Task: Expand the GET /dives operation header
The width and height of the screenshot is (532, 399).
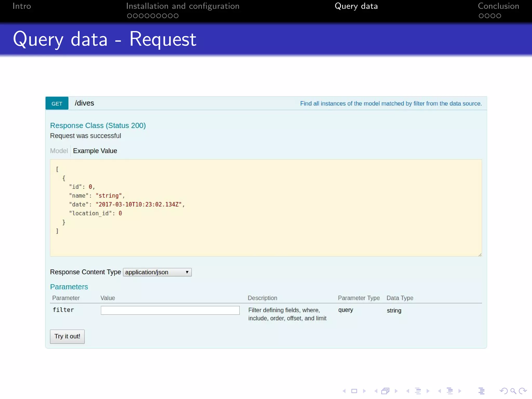Action: pos(266,103)
